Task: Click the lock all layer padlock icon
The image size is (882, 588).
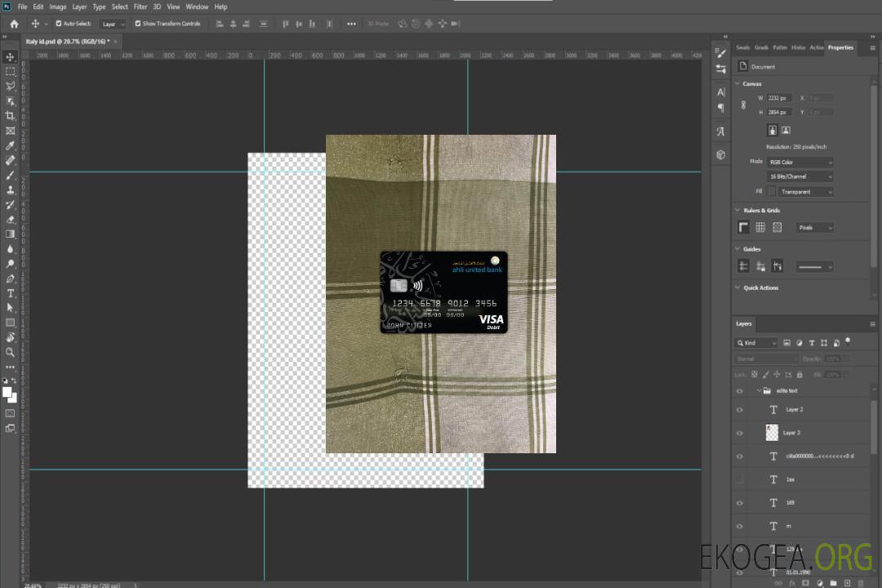Action: coord(800,374)
